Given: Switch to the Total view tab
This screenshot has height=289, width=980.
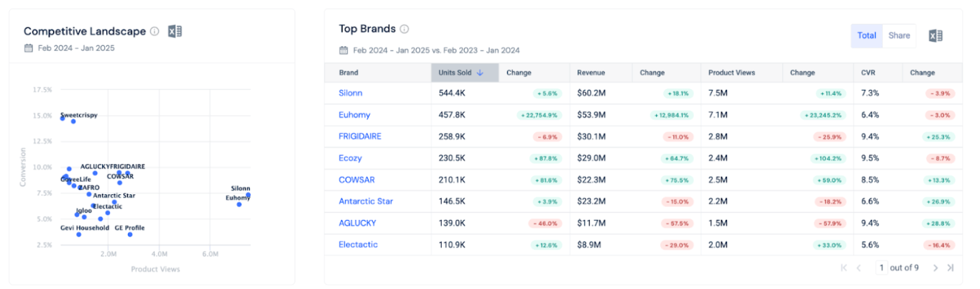Looking at the screenshot, I should pos(866,35).
